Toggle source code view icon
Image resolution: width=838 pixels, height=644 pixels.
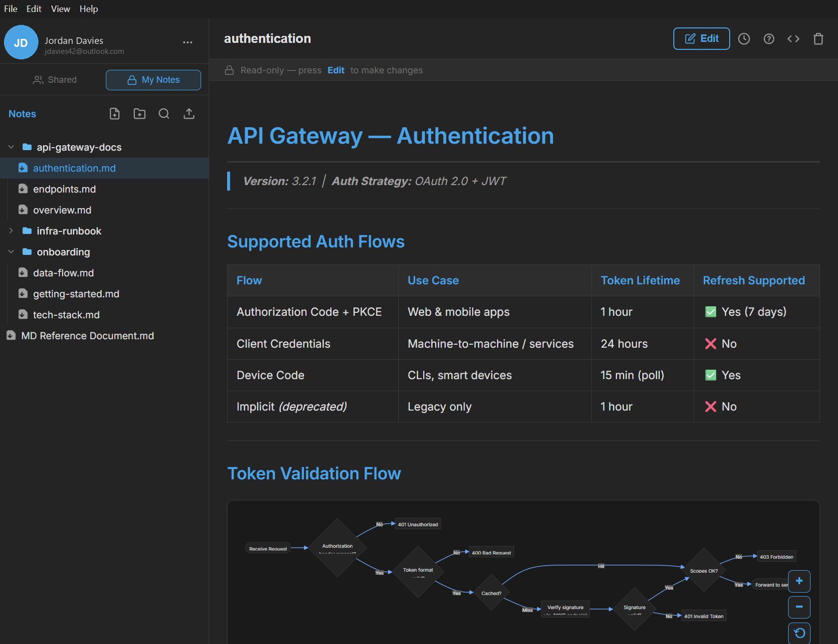click(794, 39)
